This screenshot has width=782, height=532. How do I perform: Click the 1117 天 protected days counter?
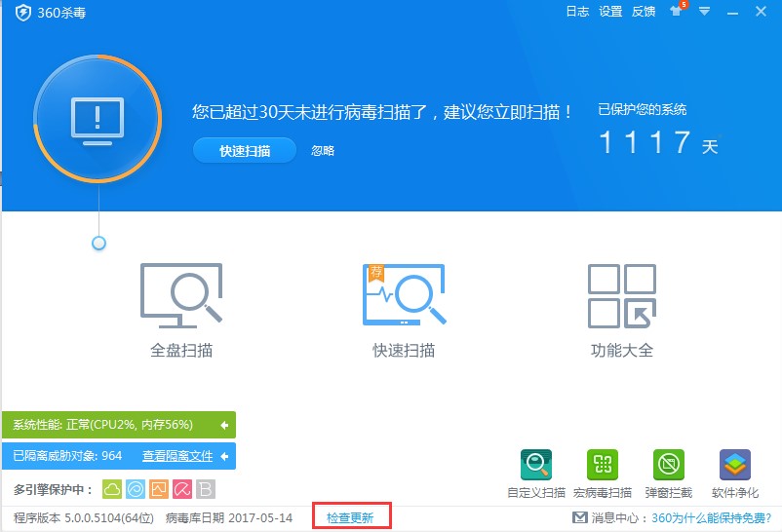[x=659, y=142]
